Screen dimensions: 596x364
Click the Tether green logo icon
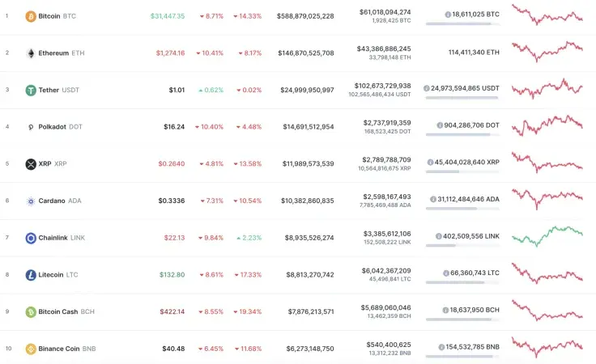[x=31, y=91]
